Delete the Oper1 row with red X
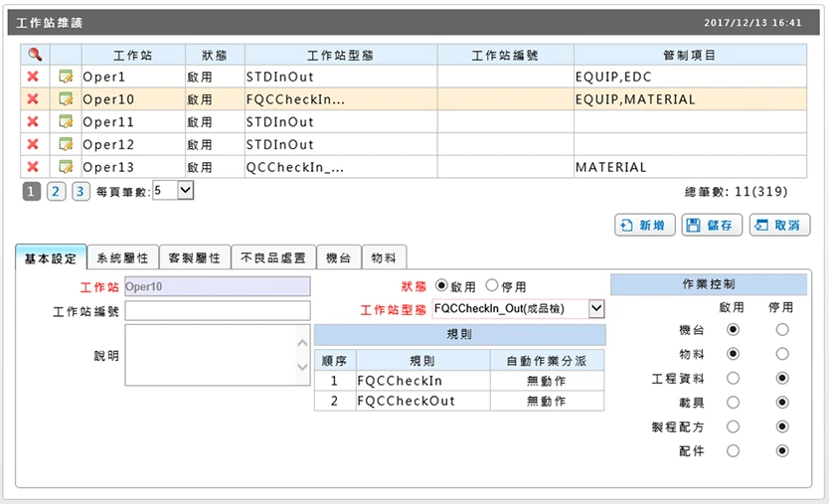The width and height of the screenshot is (829, 504). coord(33,77)
